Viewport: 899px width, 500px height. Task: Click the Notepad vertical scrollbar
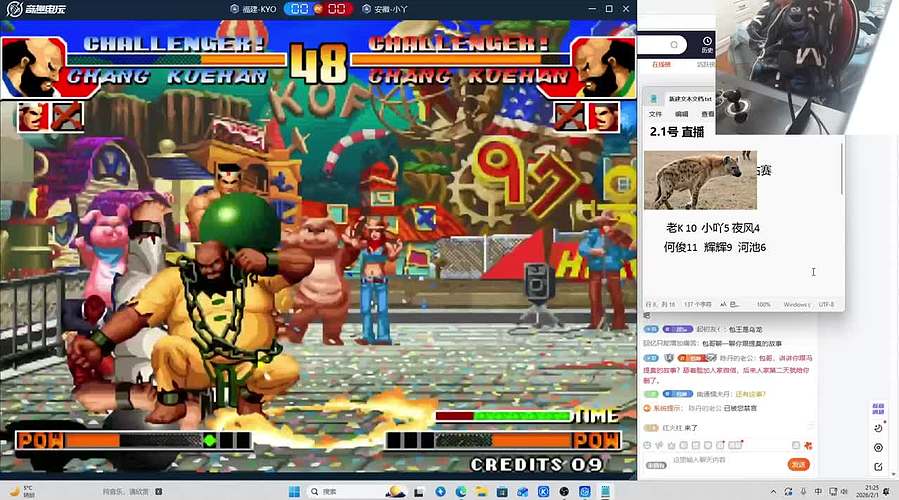(842, 170)
